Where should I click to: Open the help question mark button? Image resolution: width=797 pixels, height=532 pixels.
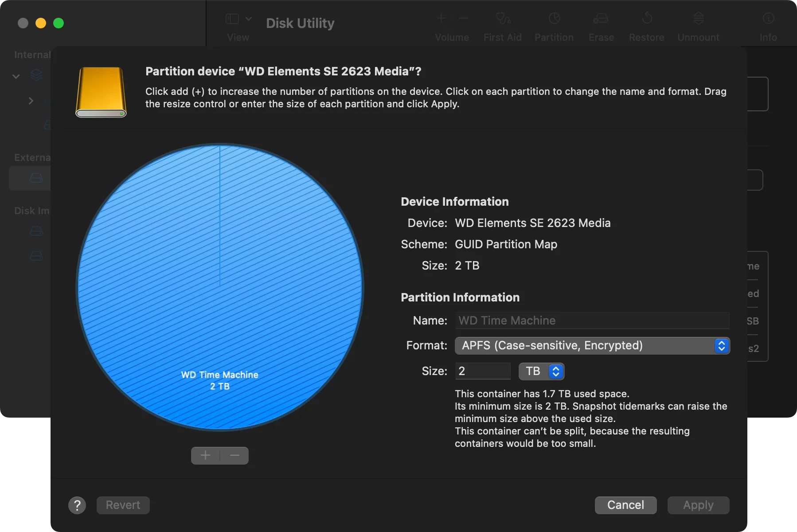(x=78, y=505)
